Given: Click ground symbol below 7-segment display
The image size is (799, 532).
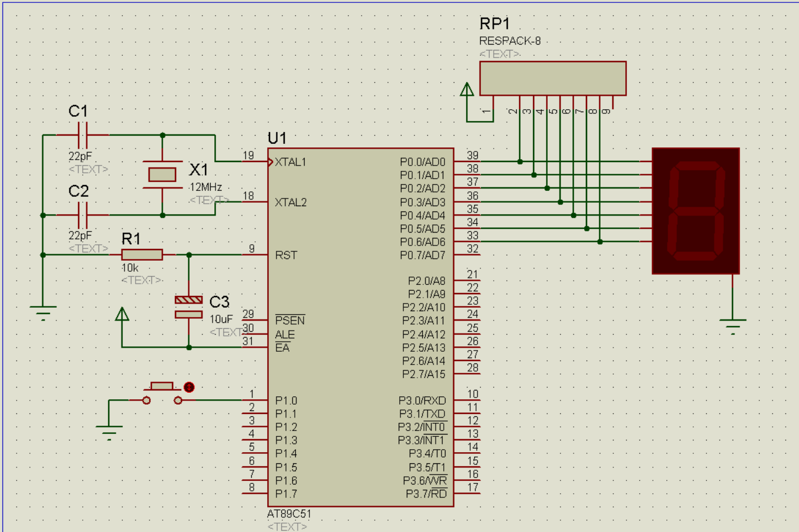Looking at the screenshot, I should pos(733,326).
